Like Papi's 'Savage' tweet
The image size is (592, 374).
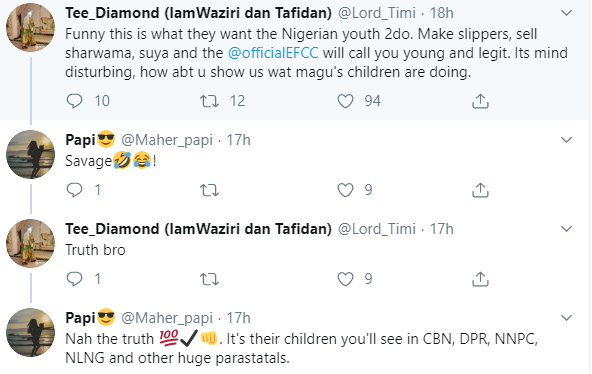point(345,190)
